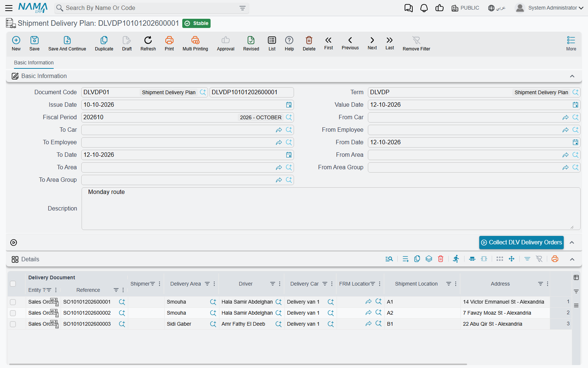This screenshot has height=368, width=588.
Task: Collapse the Basic Information section
Action: pos(572,76)
